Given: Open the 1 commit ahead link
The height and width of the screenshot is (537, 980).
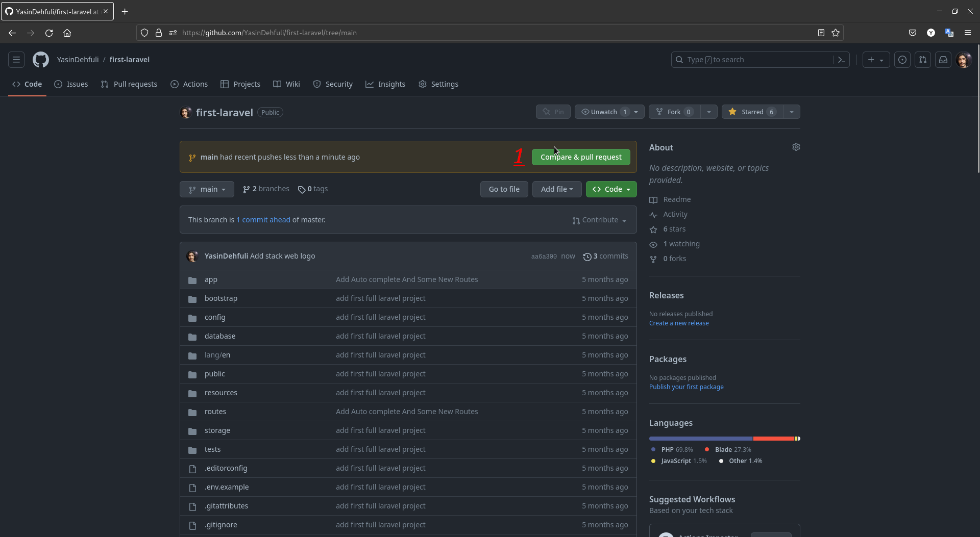Looking at the screenshot, I should point(263,220).
